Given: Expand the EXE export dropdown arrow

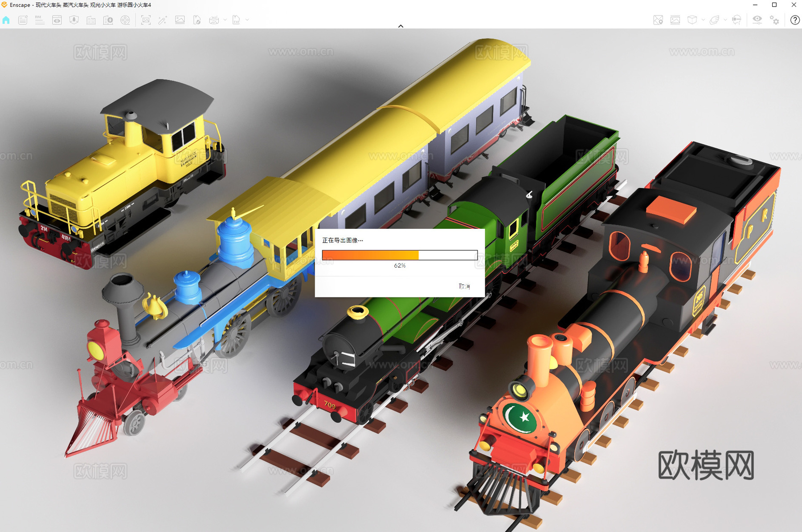Looking at the screenshot, I should coord(247,20).
